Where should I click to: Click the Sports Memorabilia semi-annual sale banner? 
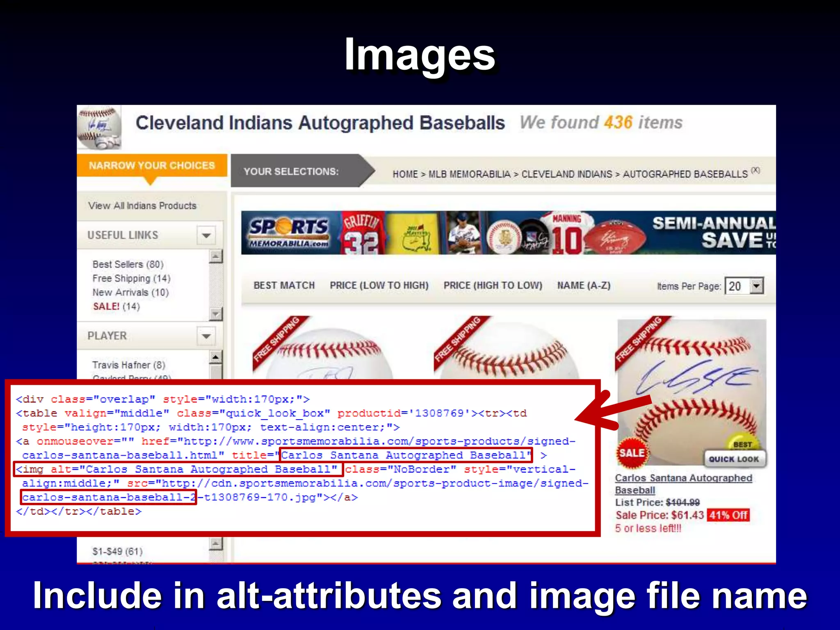point(508,233)
